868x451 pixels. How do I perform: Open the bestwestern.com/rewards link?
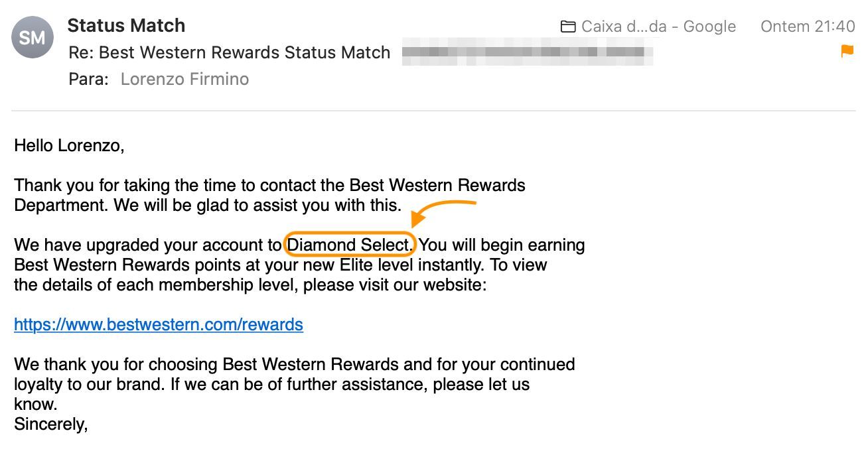point(159,324)
